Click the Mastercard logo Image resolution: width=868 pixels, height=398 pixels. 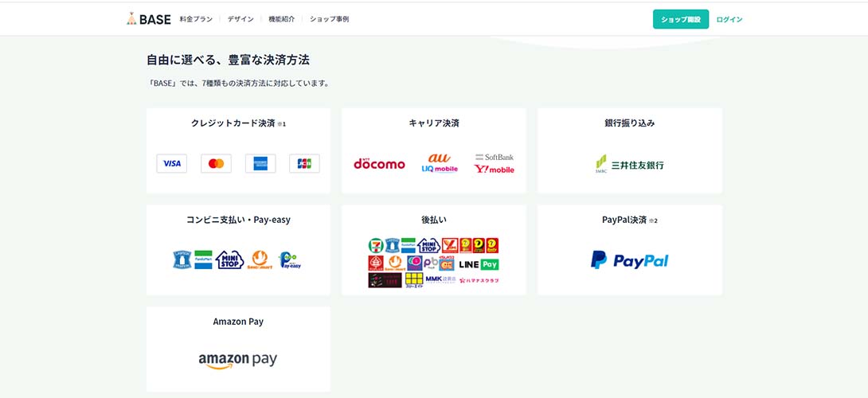(216, 163)
